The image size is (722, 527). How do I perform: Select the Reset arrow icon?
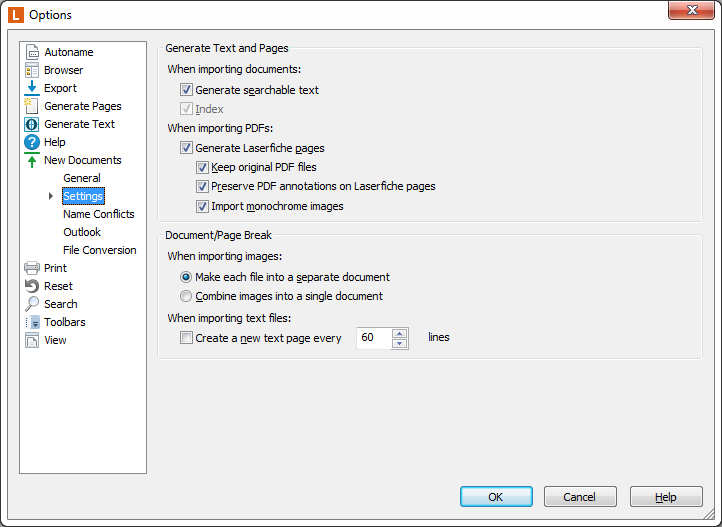tap(32, 286)
